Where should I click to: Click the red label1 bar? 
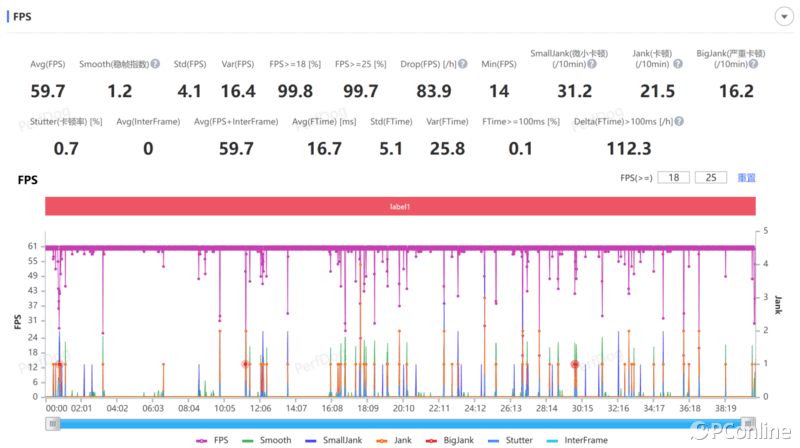399,205
